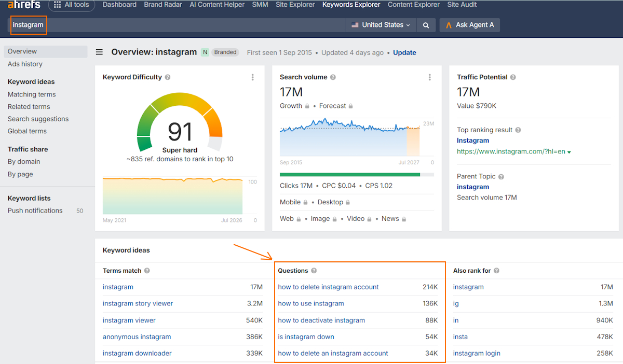Screen dimensions: 623x364
Task: Open keyword instagram downloader
Action: click(x=137, y=354)
